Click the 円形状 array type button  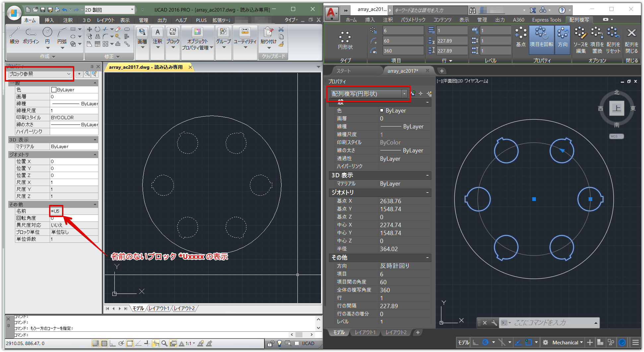point(345,40)
